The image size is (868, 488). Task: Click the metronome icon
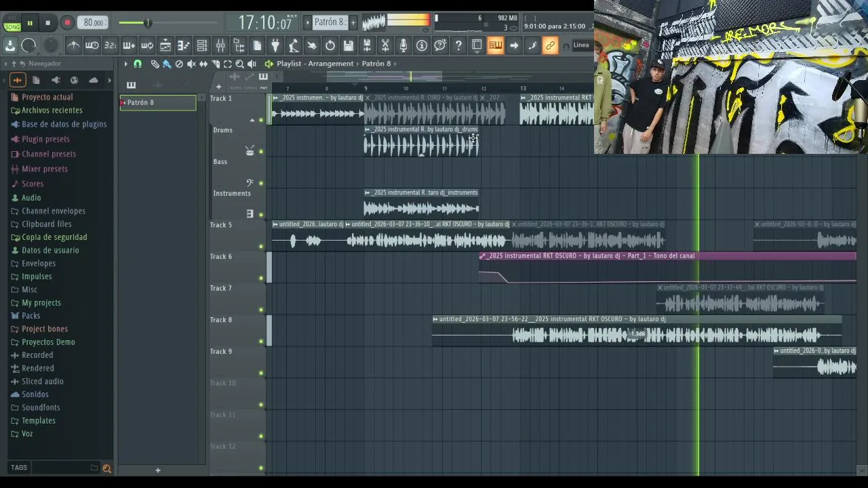click(x=74, y=45)
